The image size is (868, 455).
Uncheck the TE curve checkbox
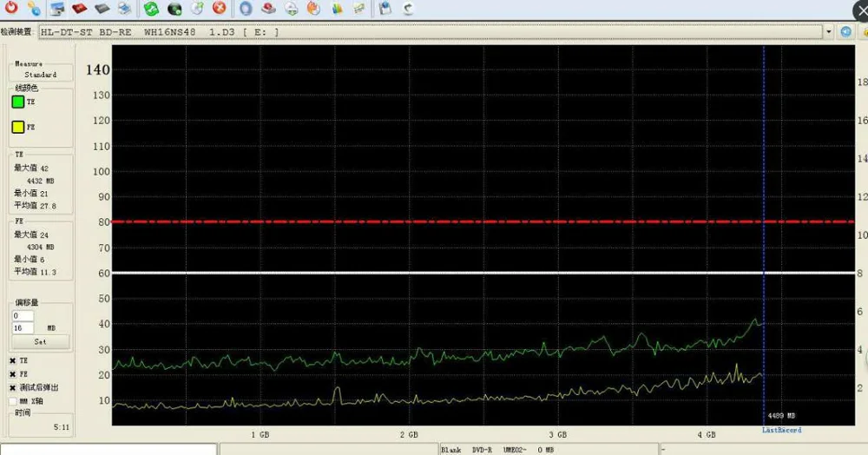point(13,359)
